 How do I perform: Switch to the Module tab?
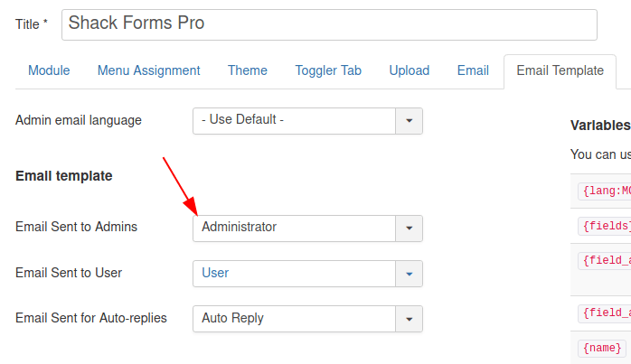click(49, 70)
